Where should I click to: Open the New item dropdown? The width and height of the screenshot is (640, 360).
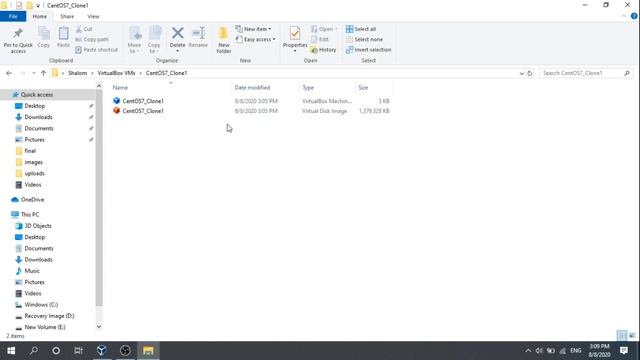coord(253,29)
